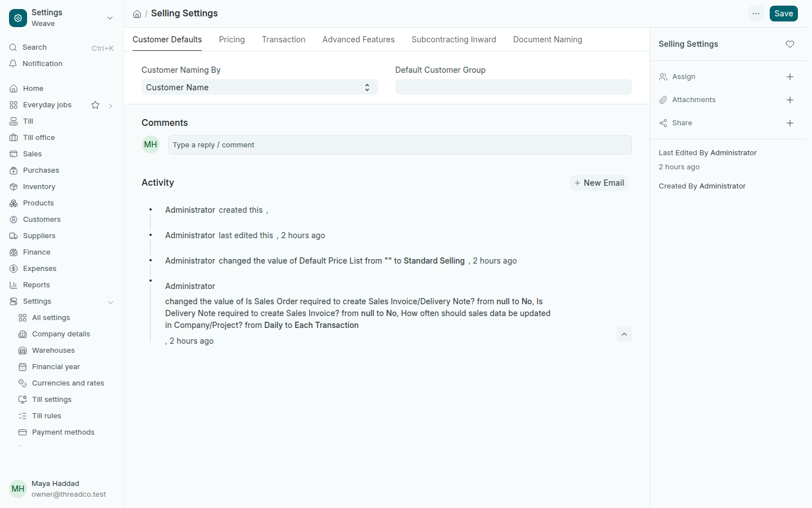Open Payment methods settings
812x508 pixels.
coord(66,432)
